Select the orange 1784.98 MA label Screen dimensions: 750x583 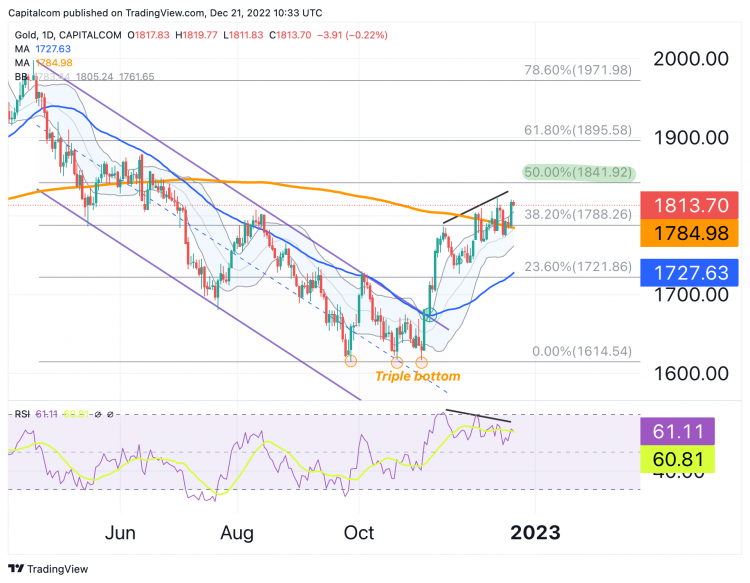[689, 233]
